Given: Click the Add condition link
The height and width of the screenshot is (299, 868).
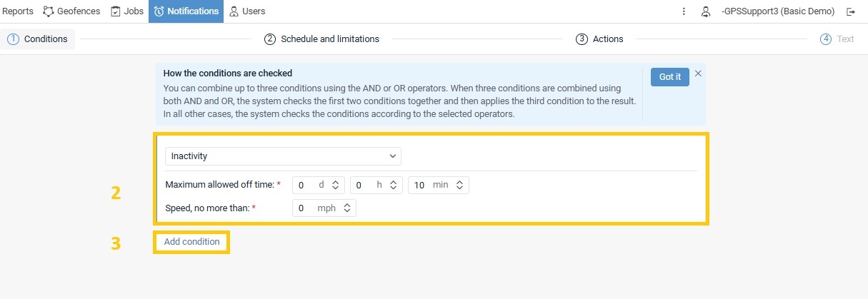Looking at the screenshot, I should (x=192, y=242).
